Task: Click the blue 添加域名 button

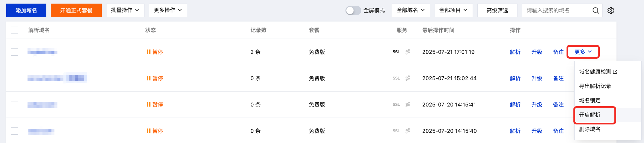Action: 26,10
